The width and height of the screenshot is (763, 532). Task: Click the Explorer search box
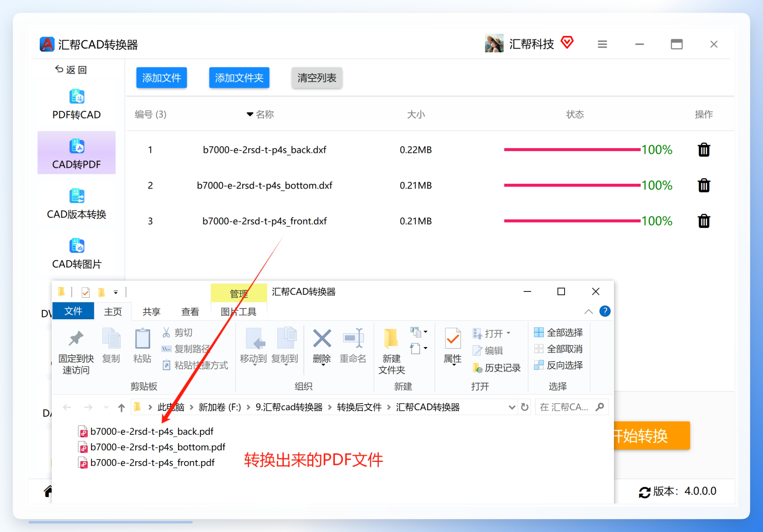572,407
